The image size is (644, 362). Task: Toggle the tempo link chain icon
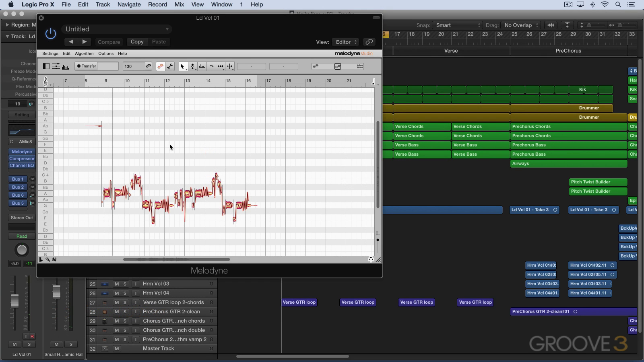[x=149, y=66]
